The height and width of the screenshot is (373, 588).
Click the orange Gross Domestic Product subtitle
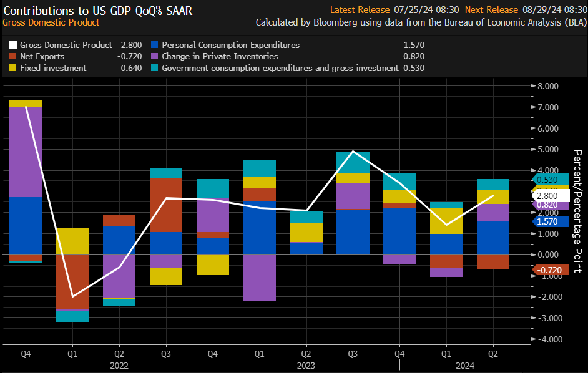click(51, 22)
